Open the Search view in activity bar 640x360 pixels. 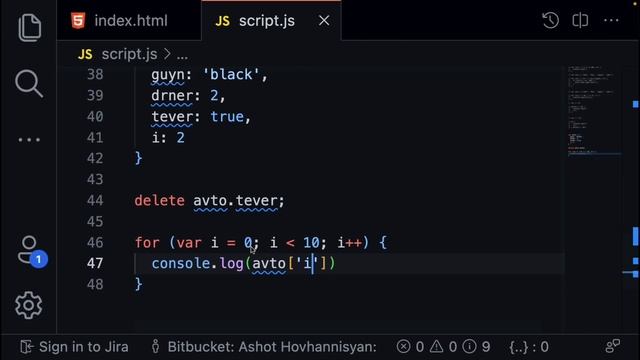pyautogui.click(x=29, y=84)
